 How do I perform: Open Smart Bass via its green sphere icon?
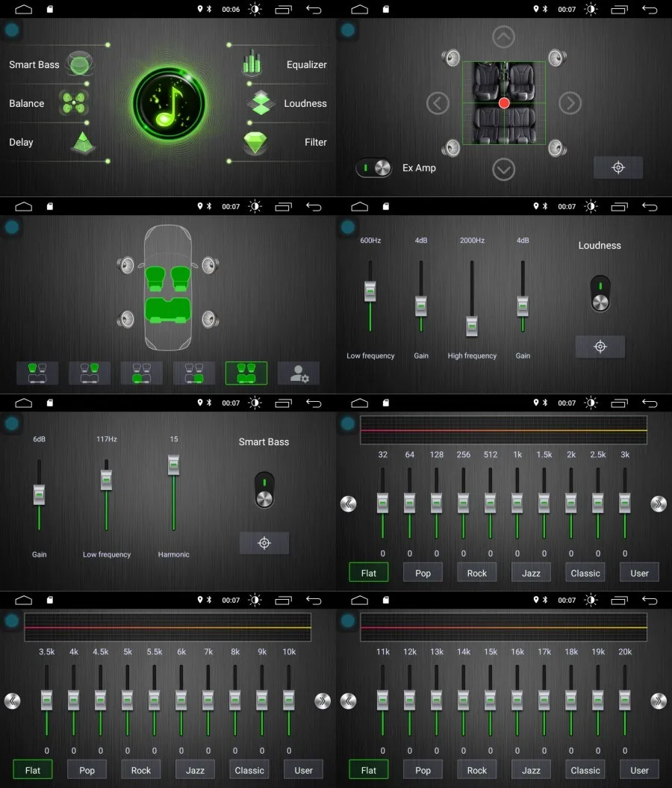coord(79,63)
